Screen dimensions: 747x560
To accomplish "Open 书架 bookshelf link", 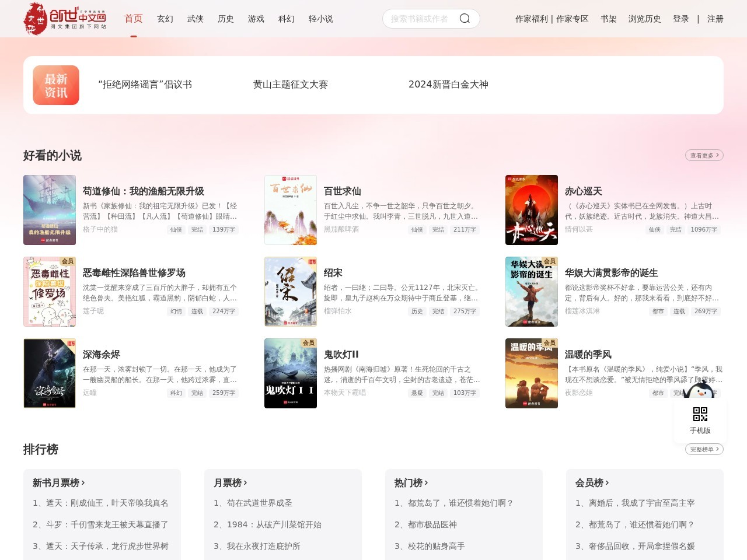I will click(x=609, y=19).
